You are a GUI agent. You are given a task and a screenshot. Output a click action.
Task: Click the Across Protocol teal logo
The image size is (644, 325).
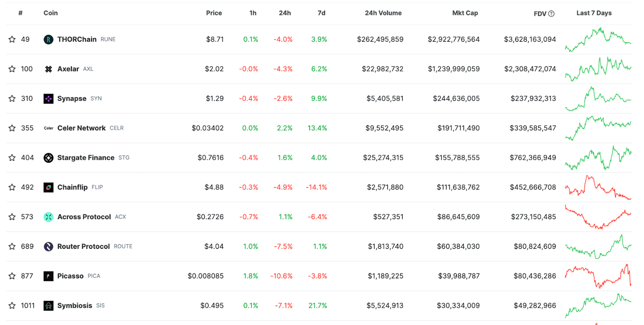[x=48, y=217]
